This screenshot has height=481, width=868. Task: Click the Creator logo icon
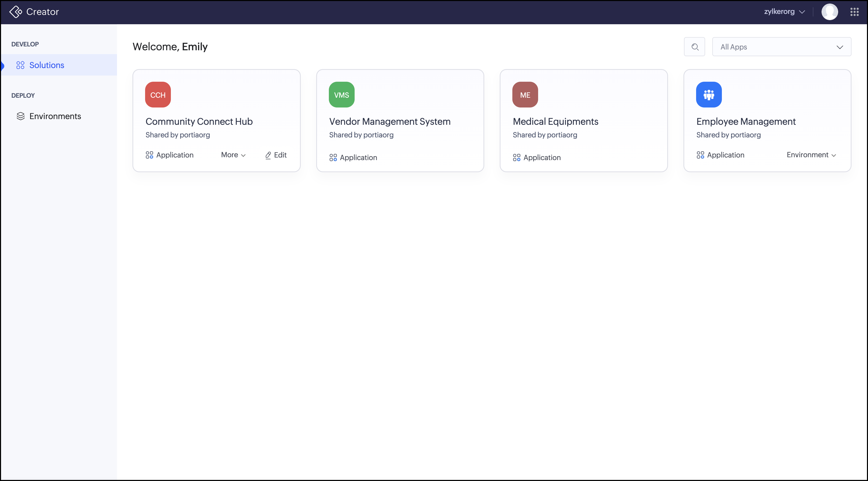coord(15,12)
